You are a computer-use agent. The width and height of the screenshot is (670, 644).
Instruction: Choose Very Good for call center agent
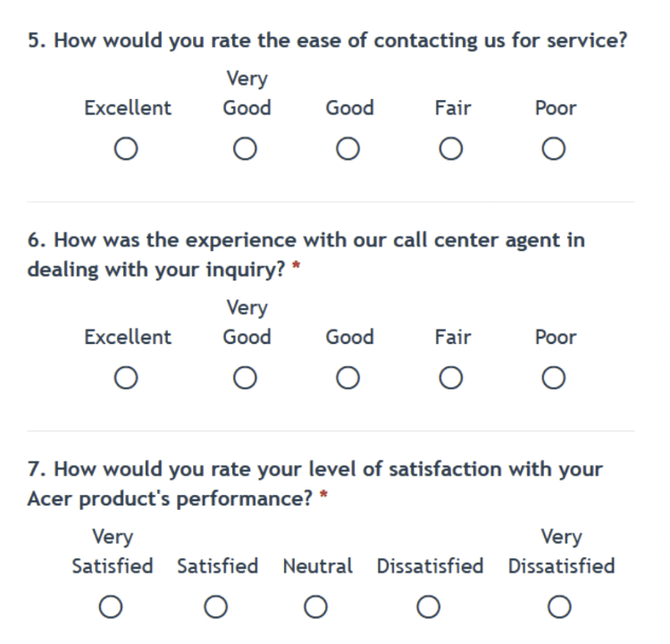pos(245,378)
